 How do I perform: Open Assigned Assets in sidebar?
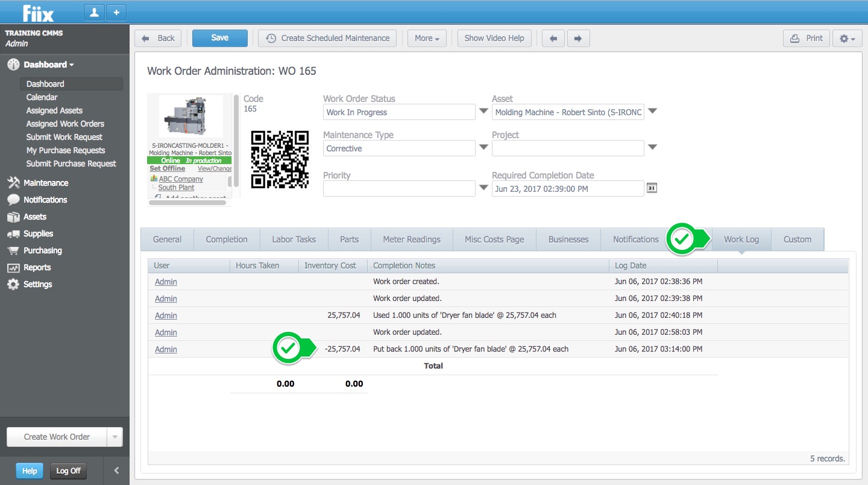54,110
